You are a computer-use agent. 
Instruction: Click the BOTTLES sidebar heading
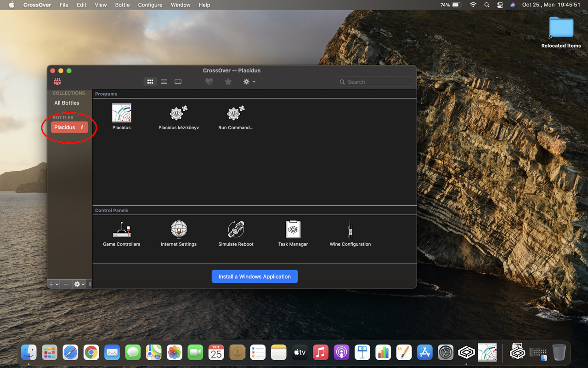[63, 118]
